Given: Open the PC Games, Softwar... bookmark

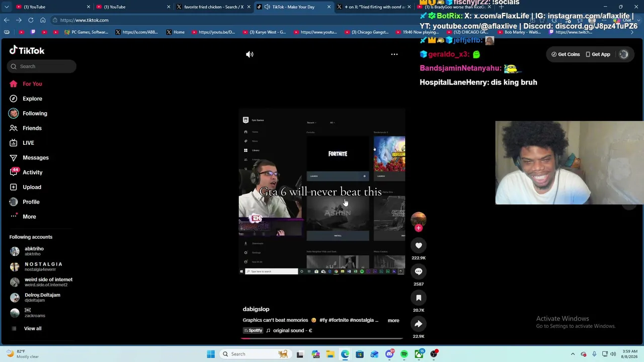Looking at the screenshot, I should pyautogui.click(x=86, y=32).
